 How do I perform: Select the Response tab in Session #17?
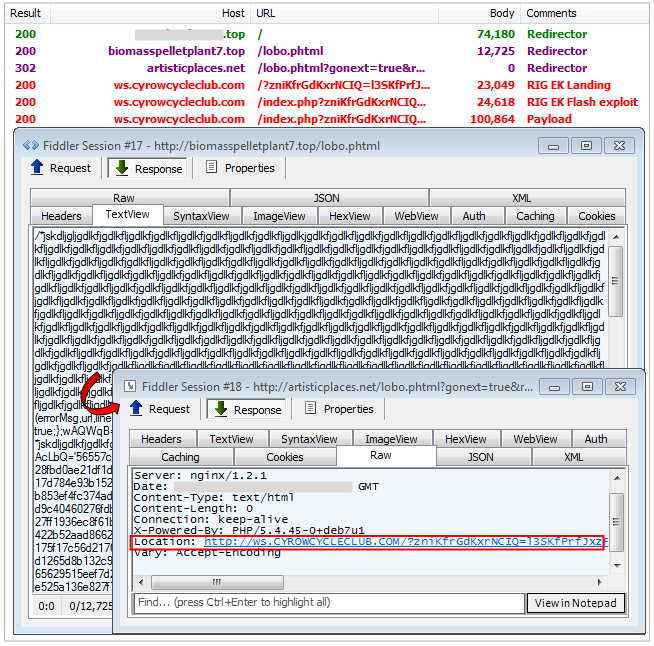148,168
